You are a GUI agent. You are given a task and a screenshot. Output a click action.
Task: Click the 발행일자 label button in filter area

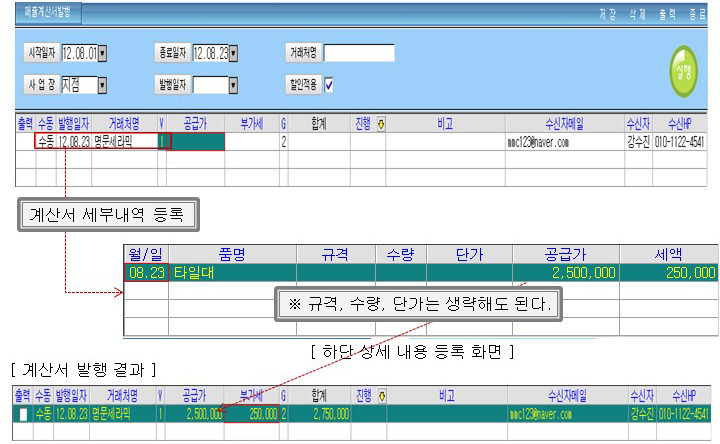[173, 84]
